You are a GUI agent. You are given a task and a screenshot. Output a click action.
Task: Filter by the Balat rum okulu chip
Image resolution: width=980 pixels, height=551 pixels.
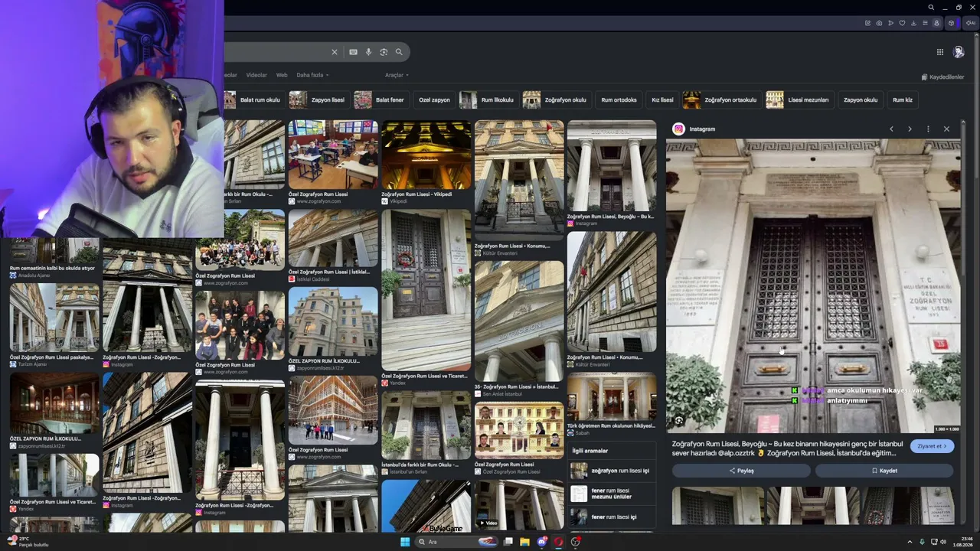pos(254,100)
